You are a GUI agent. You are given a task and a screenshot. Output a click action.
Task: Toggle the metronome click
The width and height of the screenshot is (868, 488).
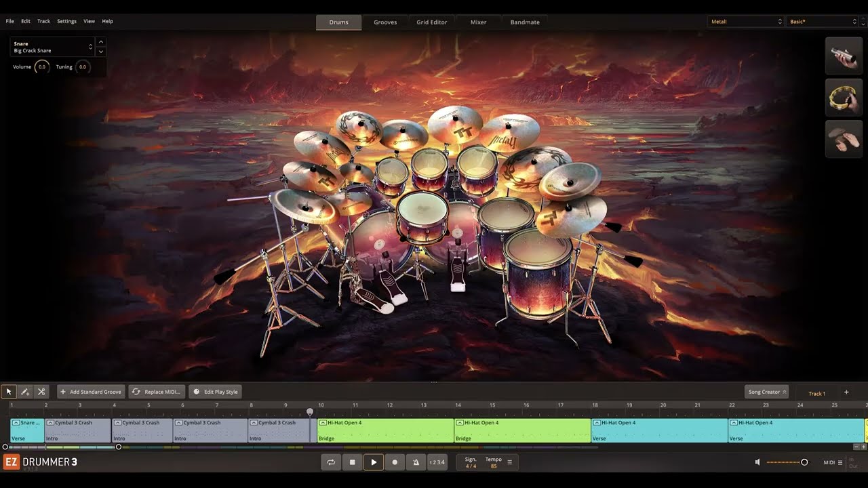coord(416,462)
